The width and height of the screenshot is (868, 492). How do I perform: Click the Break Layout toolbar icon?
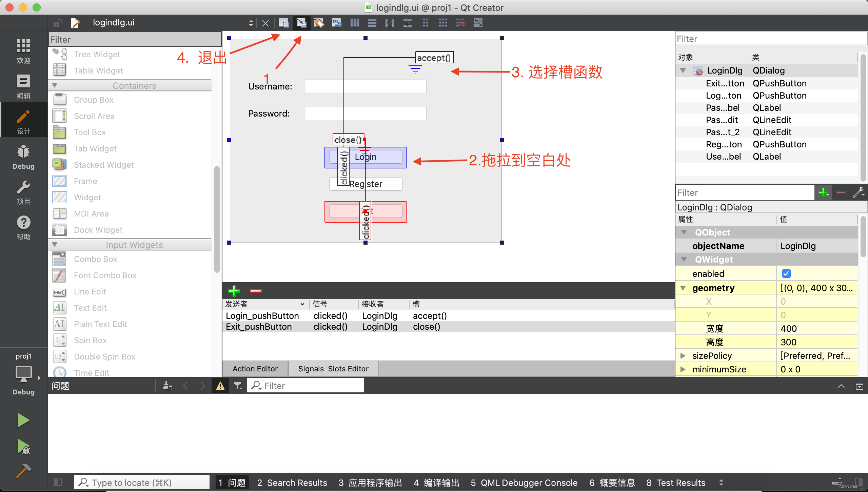(x=460, y=23)
